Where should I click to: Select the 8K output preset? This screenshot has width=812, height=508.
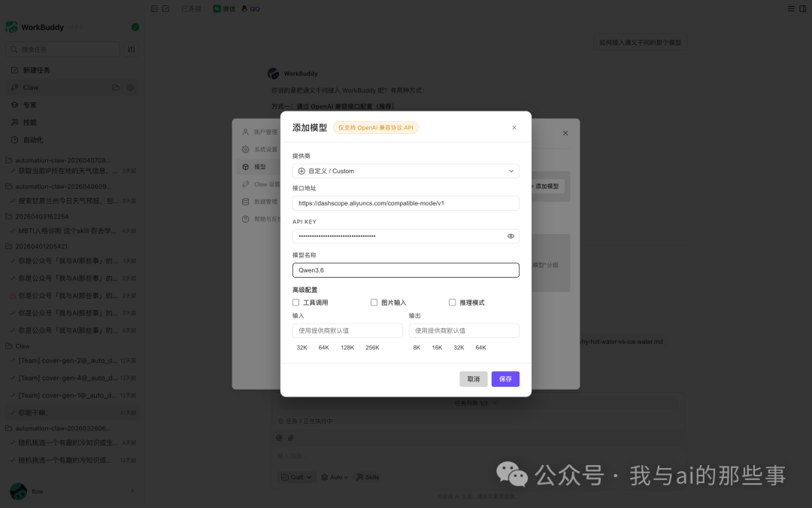click(x=417, y=347)
